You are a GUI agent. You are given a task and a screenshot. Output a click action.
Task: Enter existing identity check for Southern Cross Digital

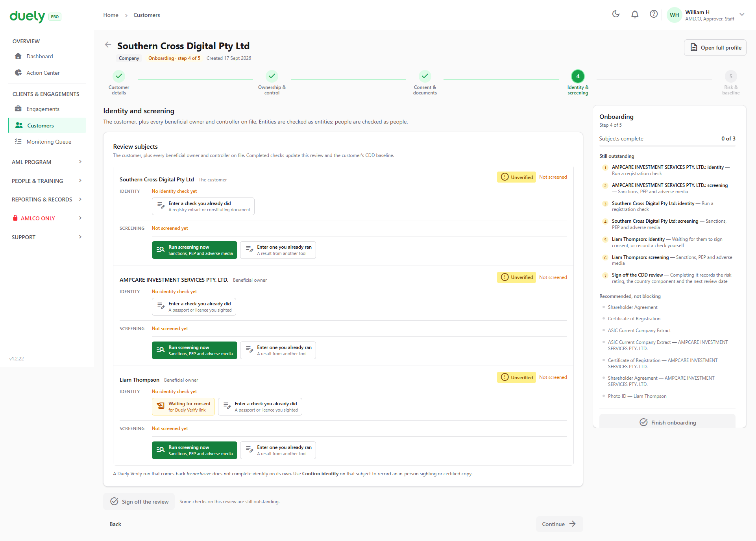pos(203,207)
